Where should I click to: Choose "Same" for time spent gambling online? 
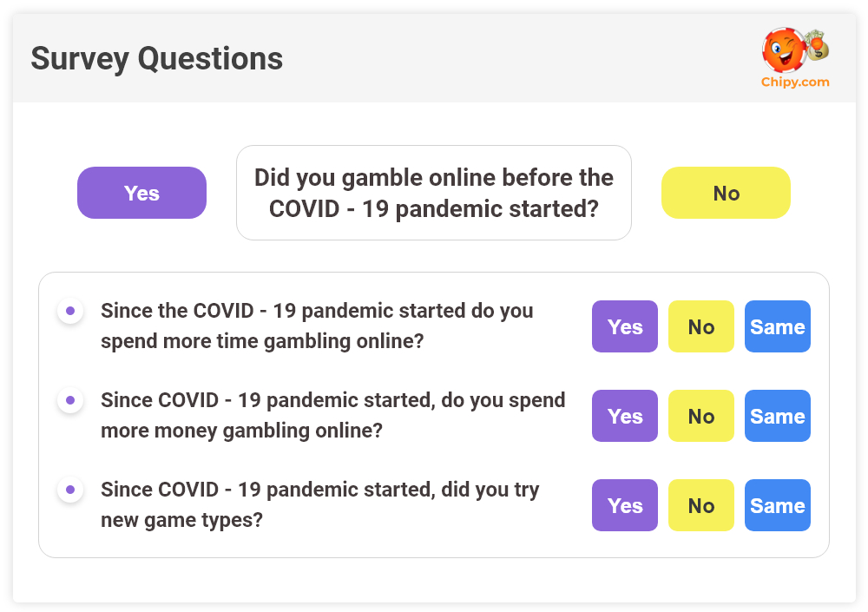[x=777, y=326]
